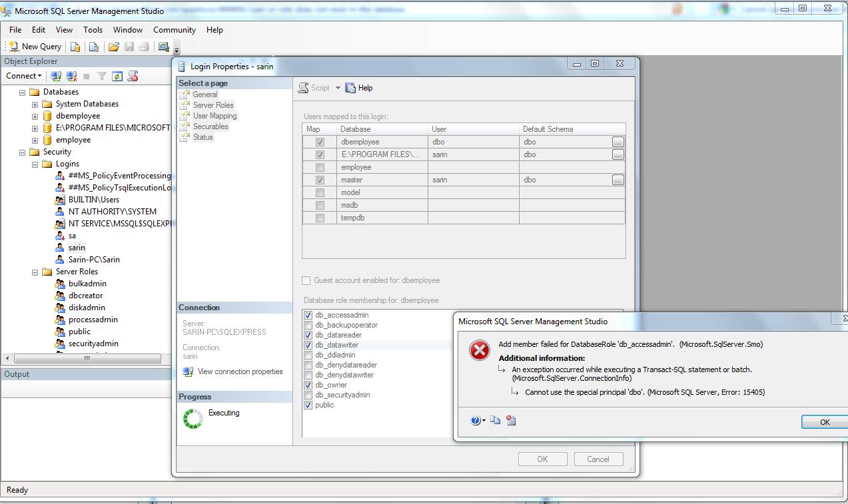Toggle the db_owner role checkbox

(x=308, y=385)
